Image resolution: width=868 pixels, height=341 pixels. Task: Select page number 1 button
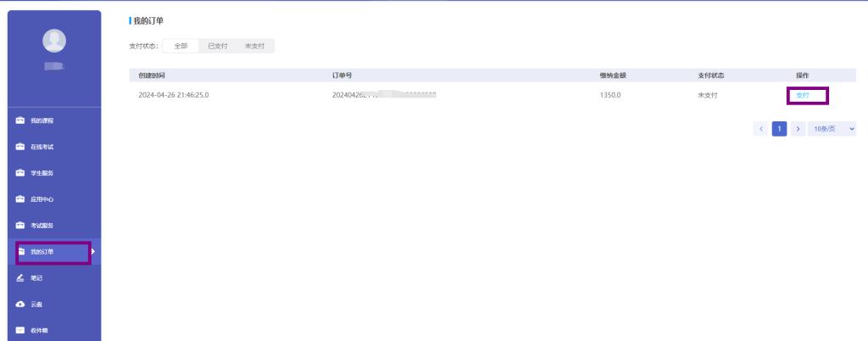point(779,129)
